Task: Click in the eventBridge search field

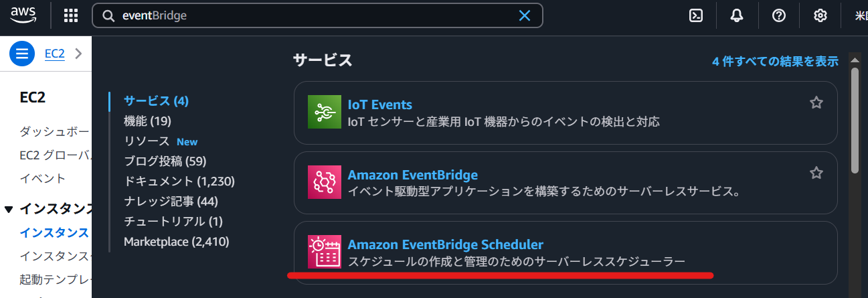Action: coord(315,16)
